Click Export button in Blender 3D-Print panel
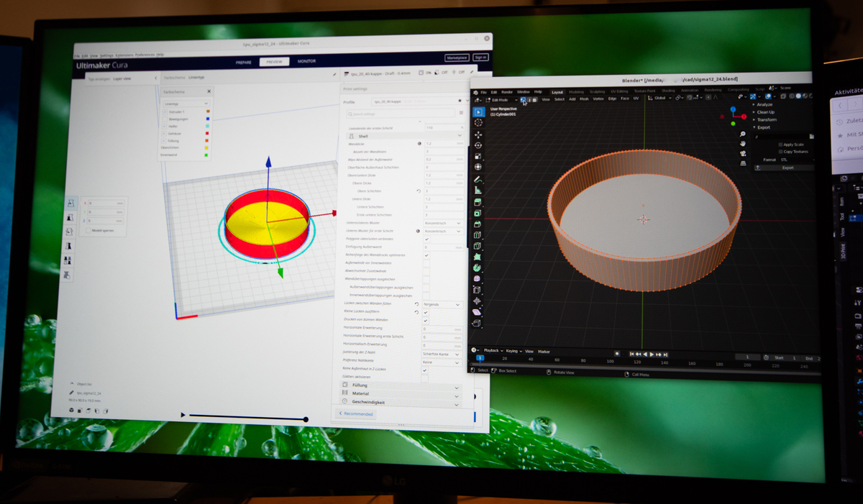The height and width of the screenshot is (504, 863). 784,168
